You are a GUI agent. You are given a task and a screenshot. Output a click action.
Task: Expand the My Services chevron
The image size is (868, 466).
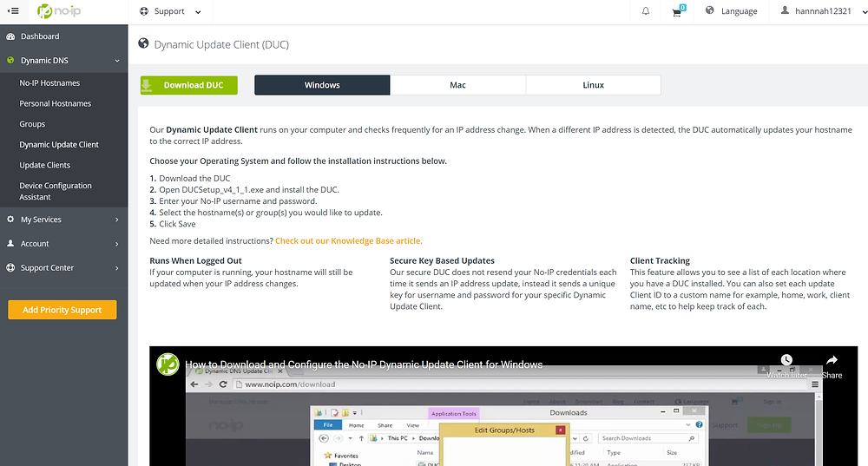click(x=117, y=220)
